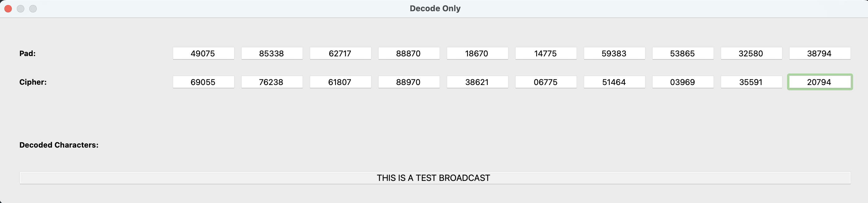Click the Cipher field with 61807
Screen dimensions: 868x203
[x=340, y=82]
